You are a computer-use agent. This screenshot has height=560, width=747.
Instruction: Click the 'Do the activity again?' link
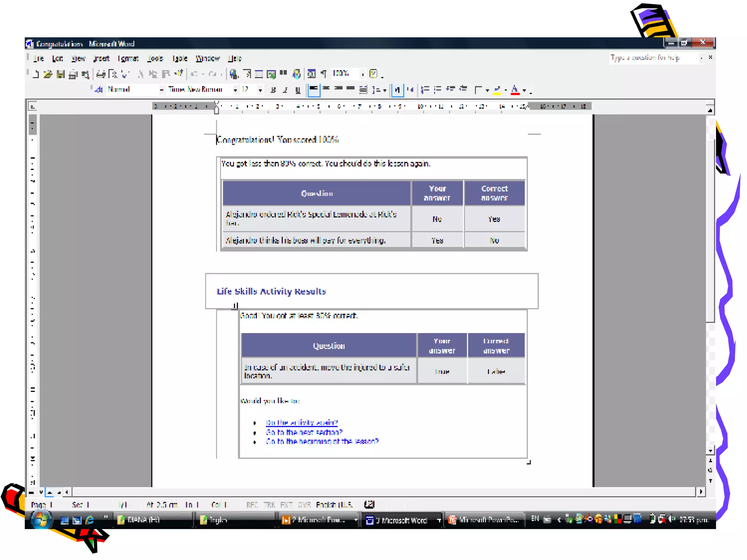tap(302, 423)
